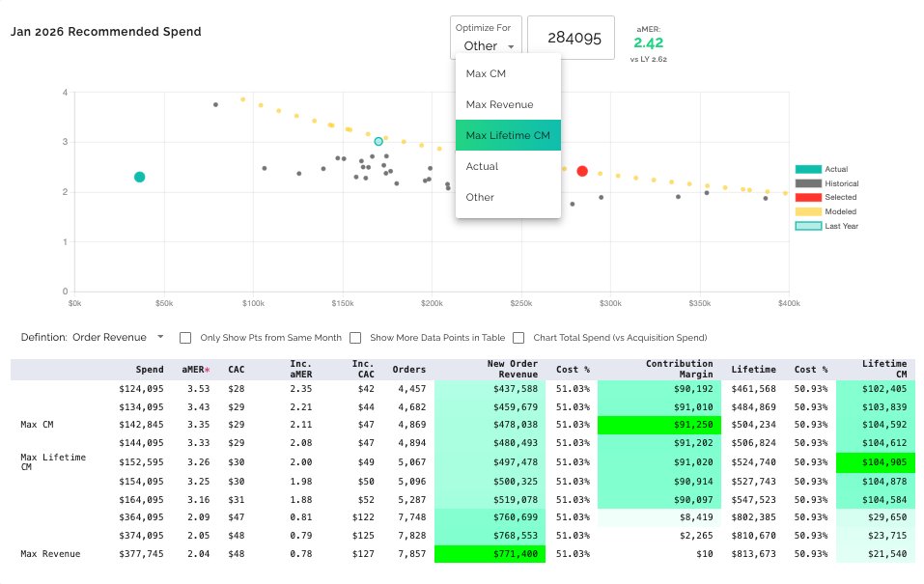Select the highlighted Max Lifetime CM option
This screenshot has height=584, width=924.
click(508, 135)
